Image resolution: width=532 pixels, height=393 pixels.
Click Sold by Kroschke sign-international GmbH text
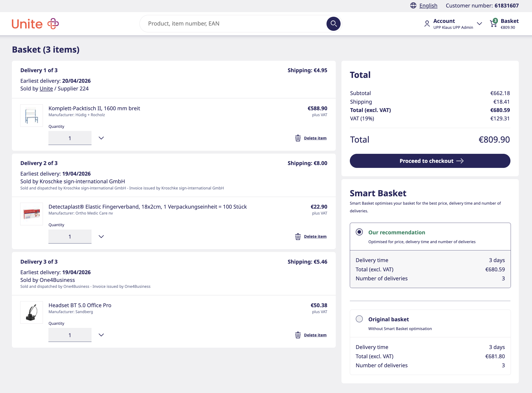[73, 181]
